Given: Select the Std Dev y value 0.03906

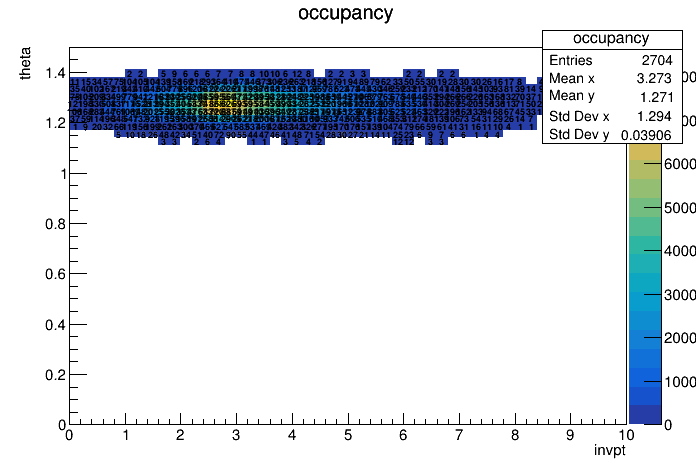Looking at the screenshot, I should pos(646,135).
